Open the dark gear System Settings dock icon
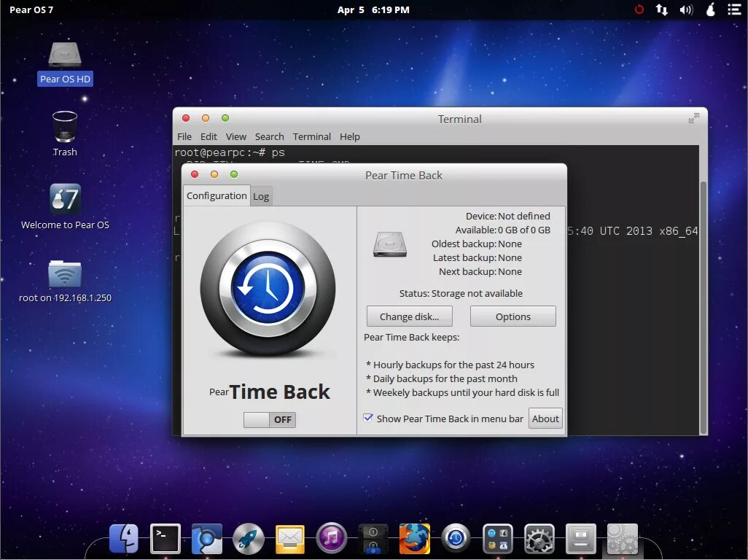 [x=539, y=539]
